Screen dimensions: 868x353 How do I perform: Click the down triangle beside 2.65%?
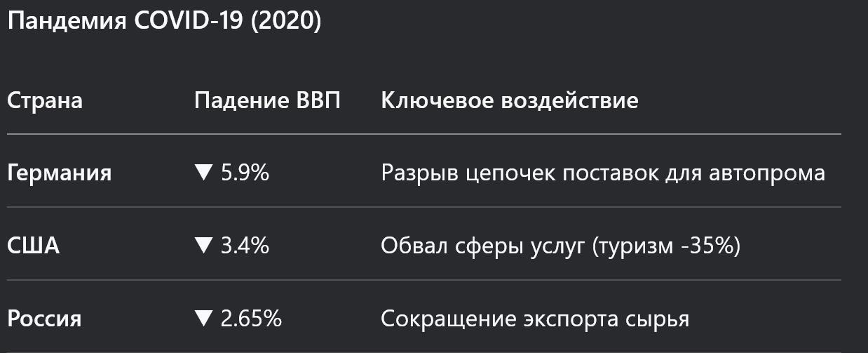pos(203,319)
